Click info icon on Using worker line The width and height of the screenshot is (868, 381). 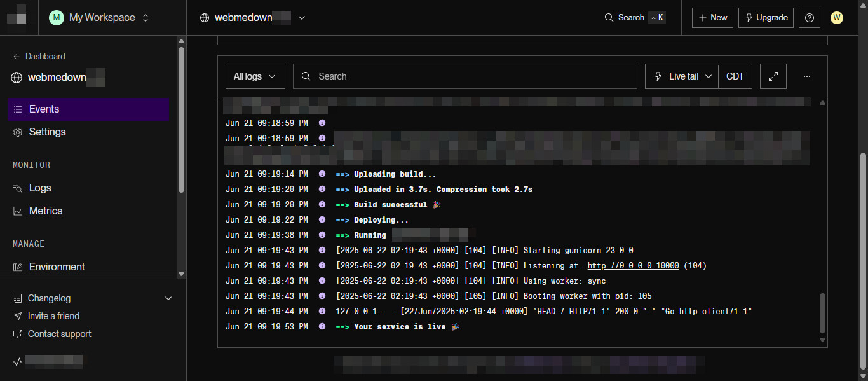point(322,281)
